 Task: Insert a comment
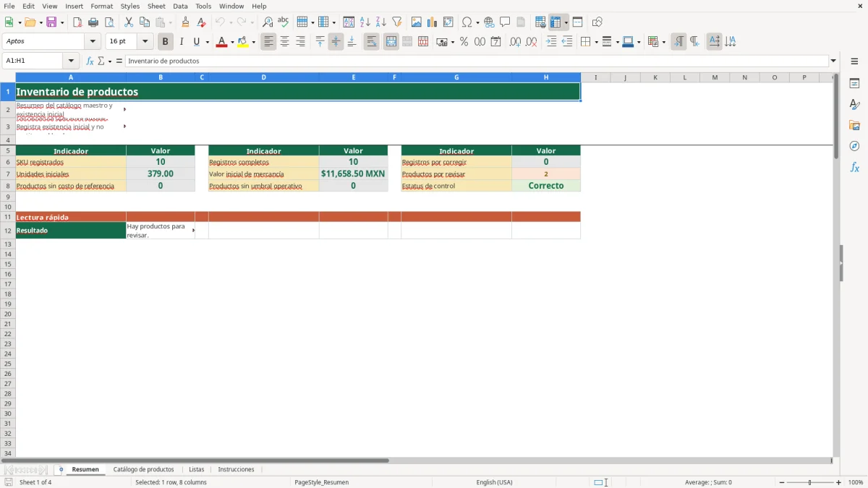coord(505,22)
